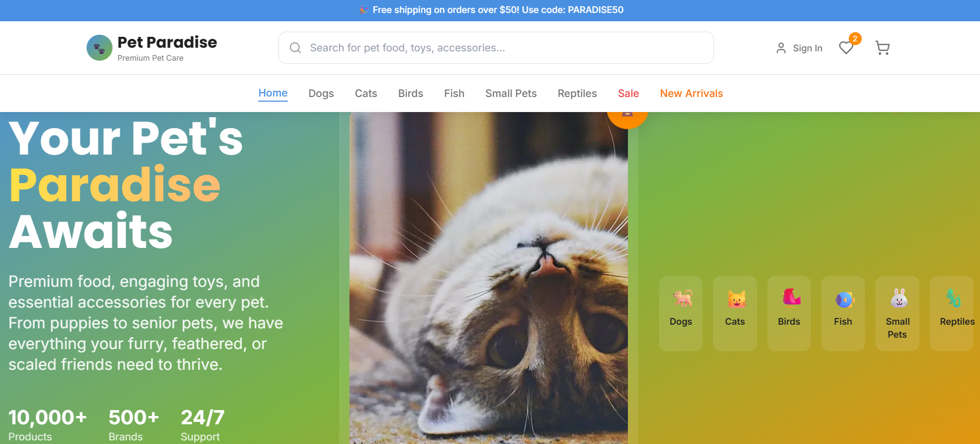This screenshot has height=444, width=980.
Task: Open the wishlist heart icon
Action: pos(846,48)
